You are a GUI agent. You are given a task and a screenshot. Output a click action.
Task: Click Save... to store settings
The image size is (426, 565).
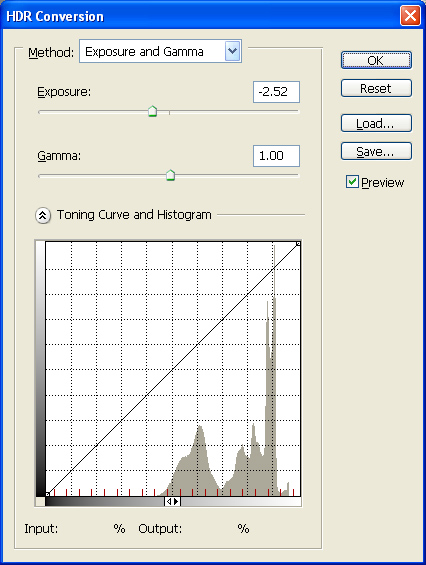pos(376,151)
